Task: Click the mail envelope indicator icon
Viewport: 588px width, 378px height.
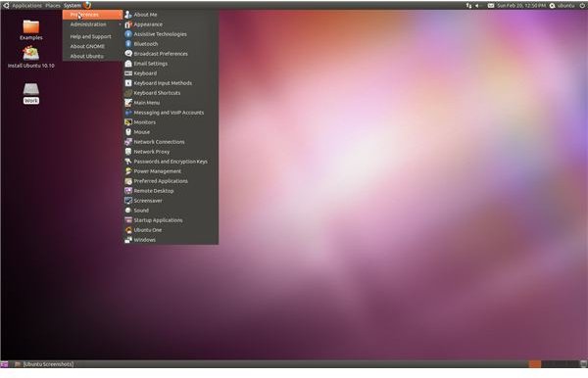Action: 491,5
